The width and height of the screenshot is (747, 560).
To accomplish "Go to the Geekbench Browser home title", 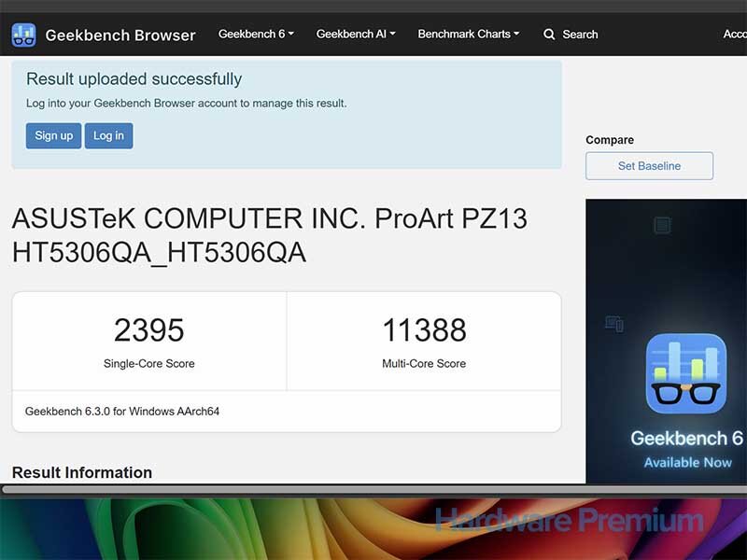I will pyautogui.click(x=120, y=35).
